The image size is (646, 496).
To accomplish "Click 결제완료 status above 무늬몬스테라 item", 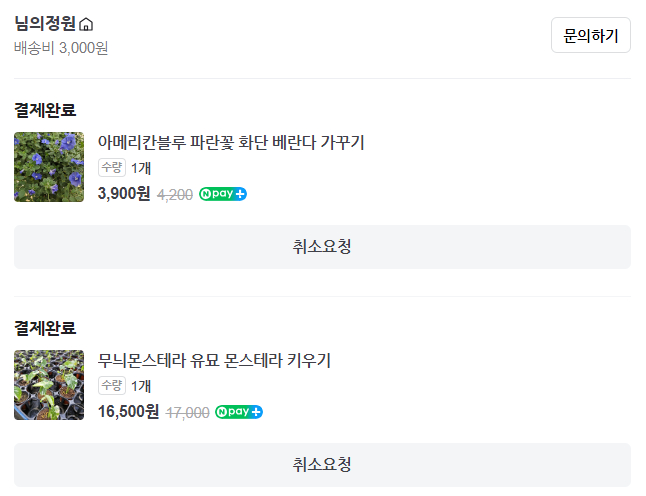I will click(x=45, y=328).
